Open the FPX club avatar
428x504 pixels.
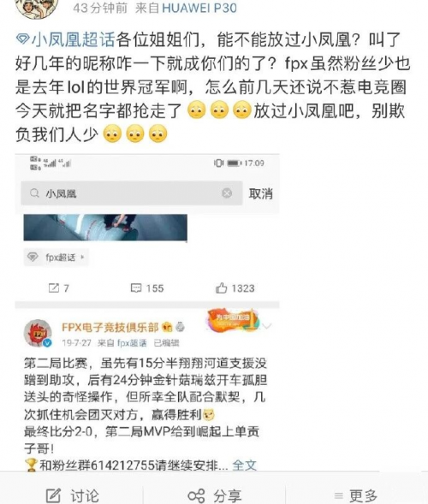point(38,334)
